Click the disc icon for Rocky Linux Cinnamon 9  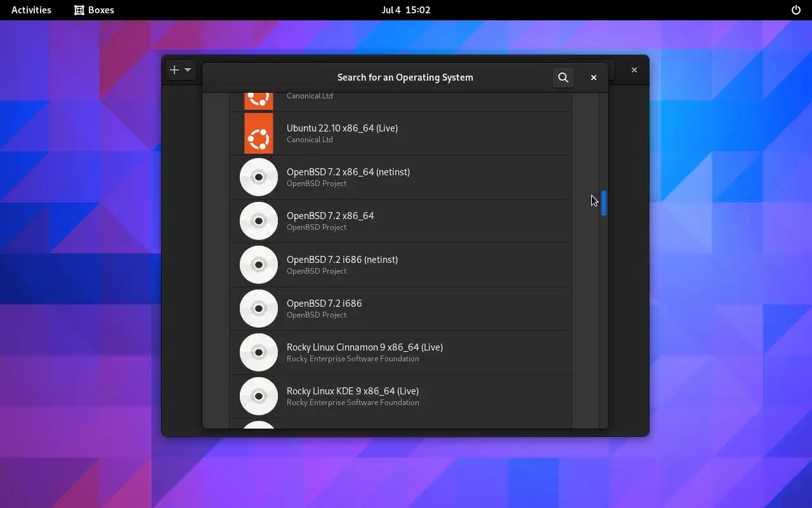(x=259, y=352)
